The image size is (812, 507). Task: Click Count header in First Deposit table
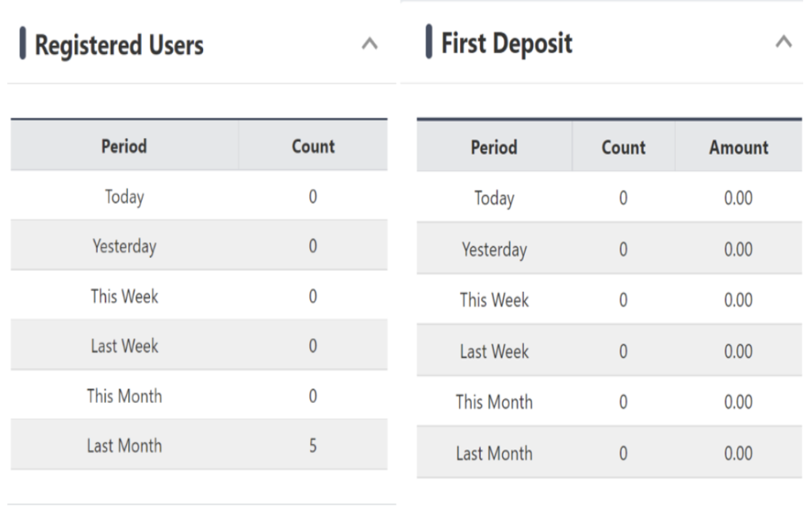click(623, 147)
